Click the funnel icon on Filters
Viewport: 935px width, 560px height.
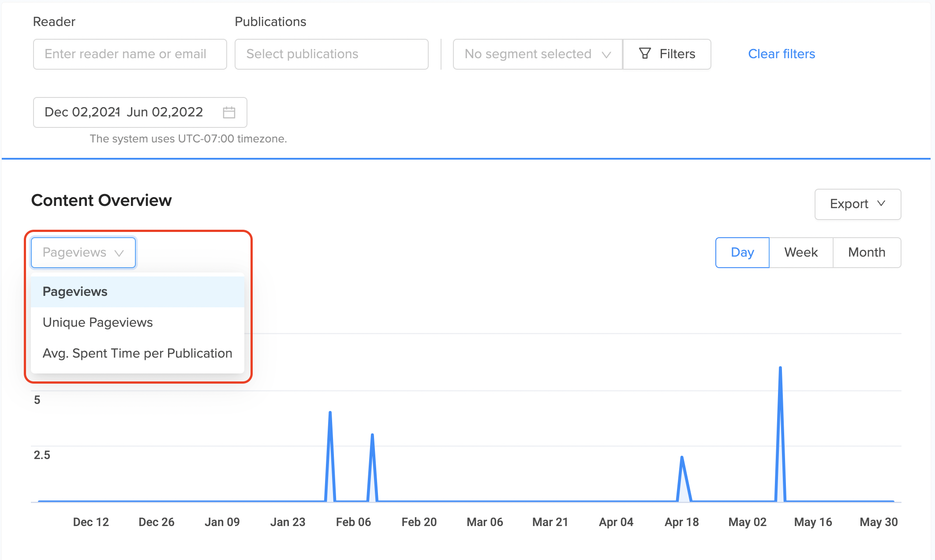tap(645, 54)
